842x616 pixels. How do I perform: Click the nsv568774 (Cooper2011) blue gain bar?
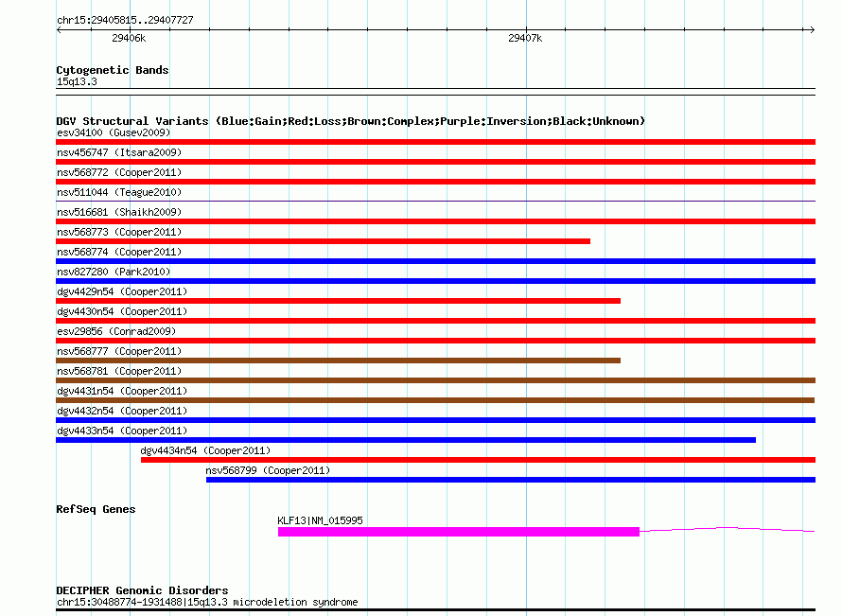coord(435,261)
